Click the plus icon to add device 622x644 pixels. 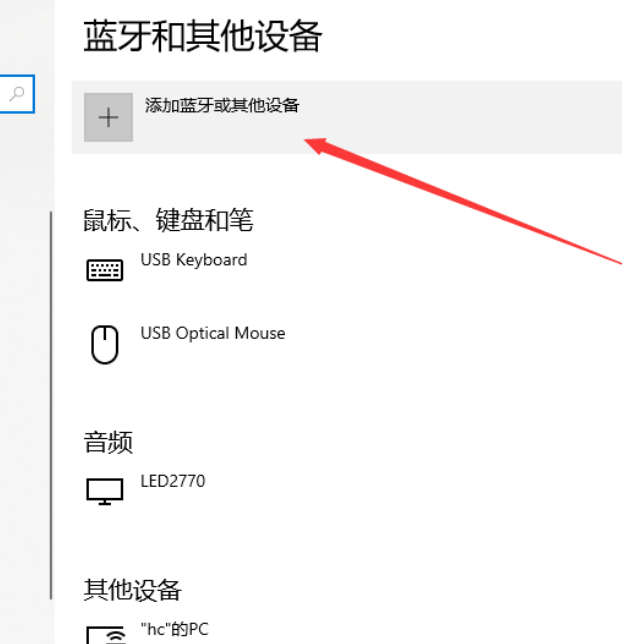(x=108, y=118)
